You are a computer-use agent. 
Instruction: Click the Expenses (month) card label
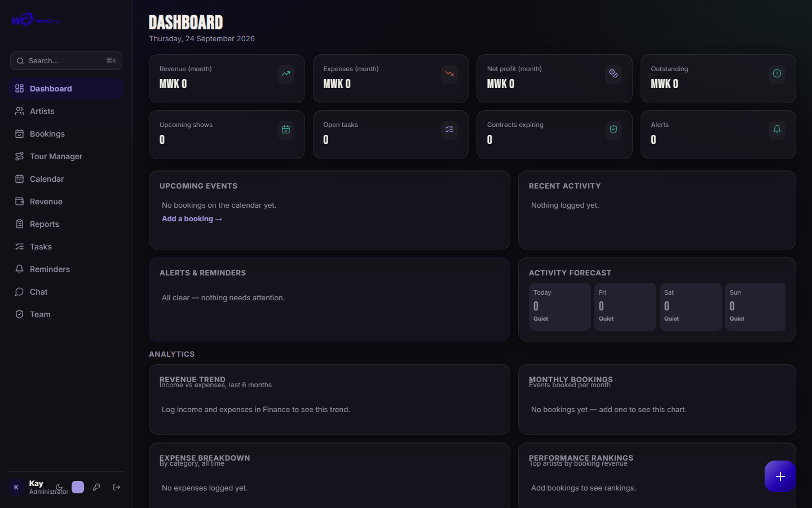(x=351, y=69)
